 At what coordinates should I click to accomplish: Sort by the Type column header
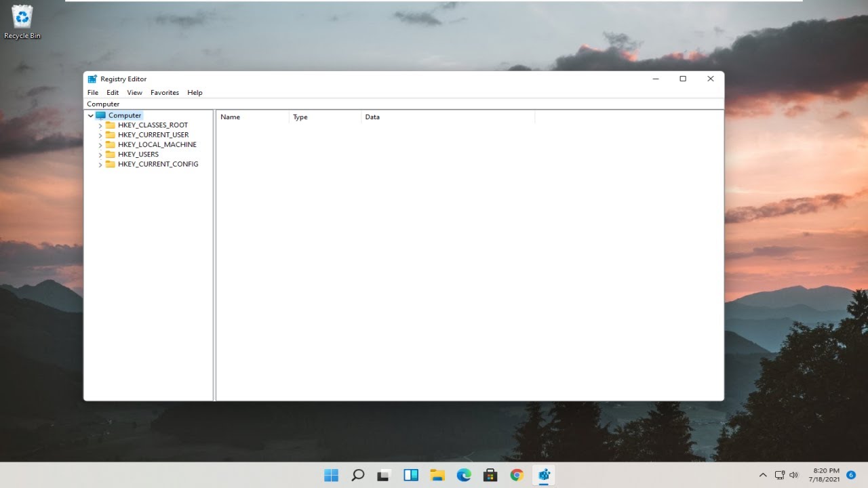click(325, 117)
